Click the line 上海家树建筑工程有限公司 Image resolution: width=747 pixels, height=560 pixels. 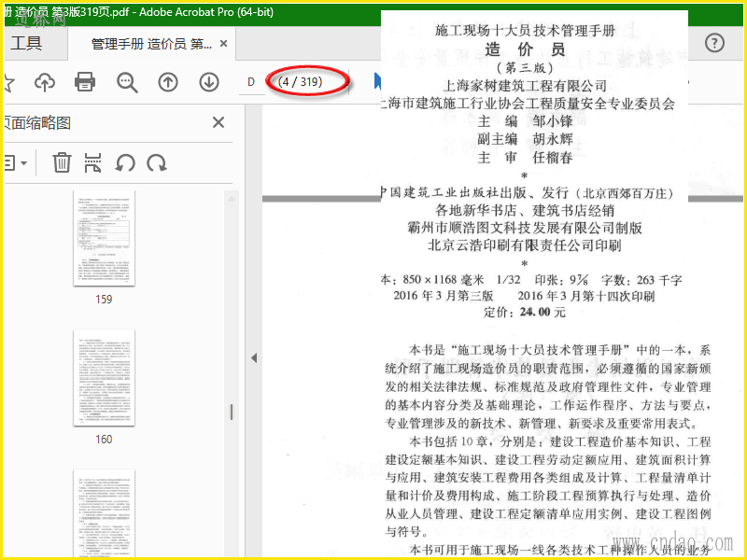pos(525,86)
